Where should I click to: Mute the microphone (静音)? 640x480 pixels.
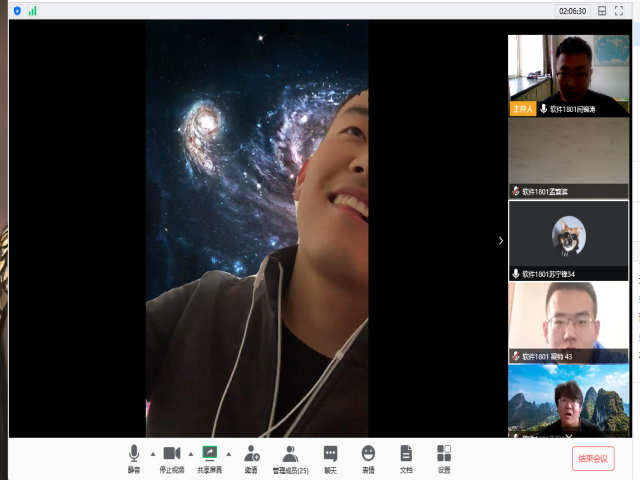[133, 457]
